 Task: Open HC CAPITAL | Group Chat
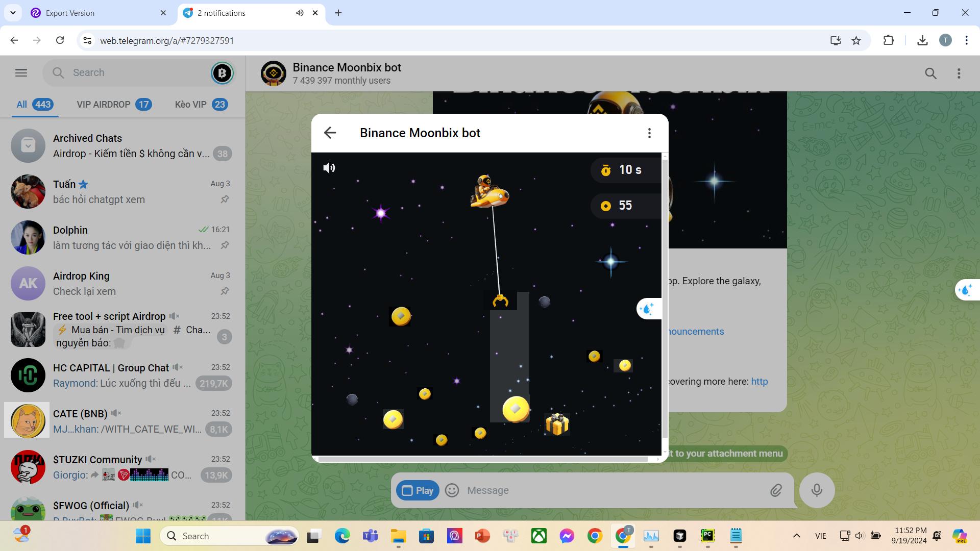[x=122, y=375]
